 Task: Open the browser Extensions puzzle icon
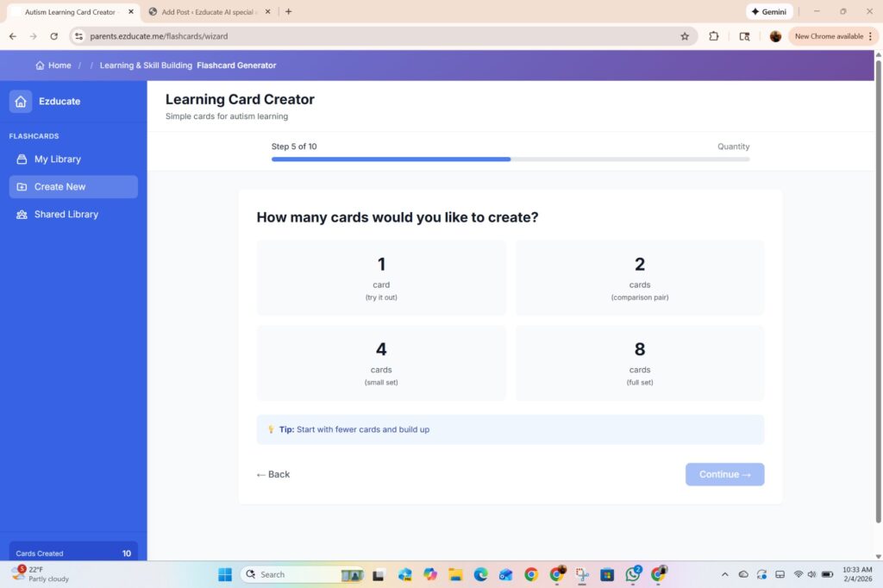point(713,36)
